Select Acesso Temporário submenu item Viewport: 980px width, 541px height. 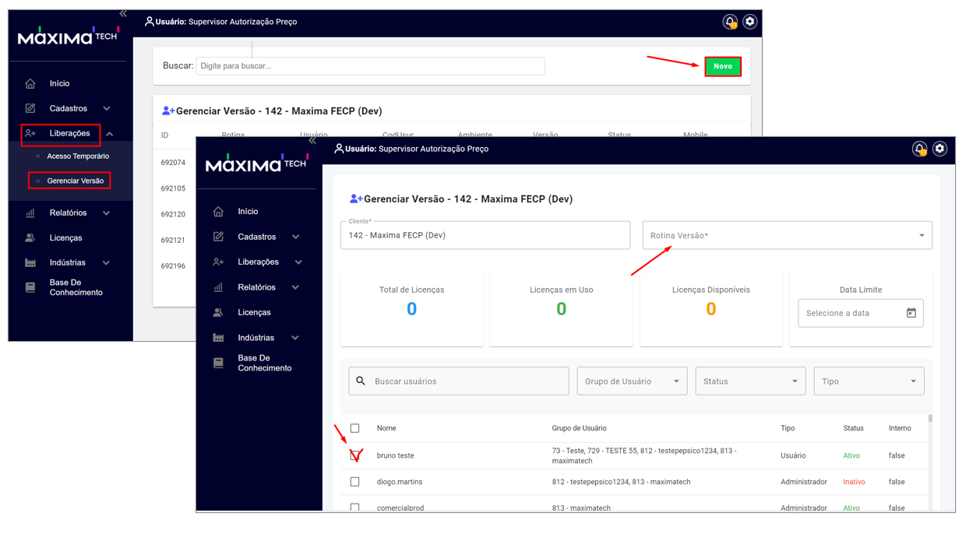coord(78,156)
